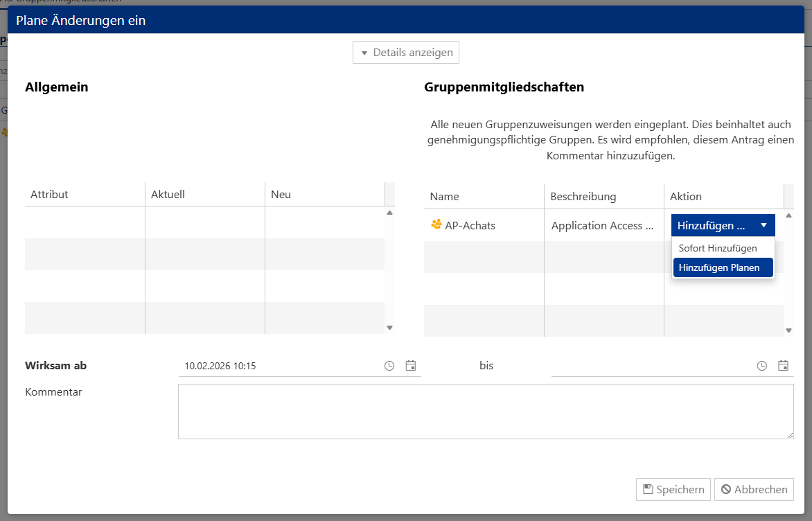The image size is (812, 521).
Task: Click the clock icon in the bis field
Action: coord(761,366)
